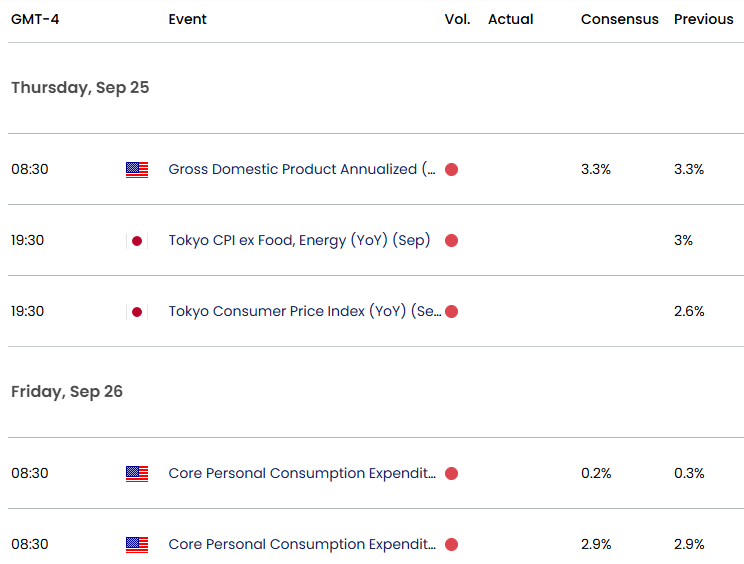Screen dimensions: 744x564
Task: Click US flag in the 0.2% consensus row
Action: point(137,474)
